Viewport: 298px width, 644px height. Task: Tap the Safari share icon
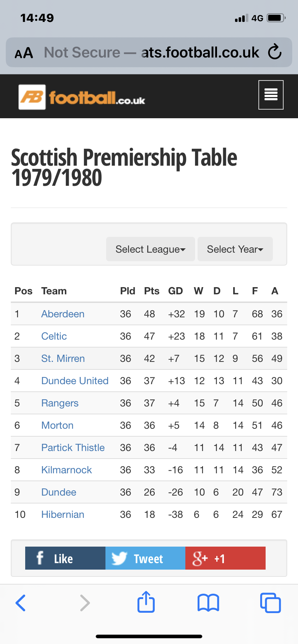pyautogui.click(x=146, y=602)
